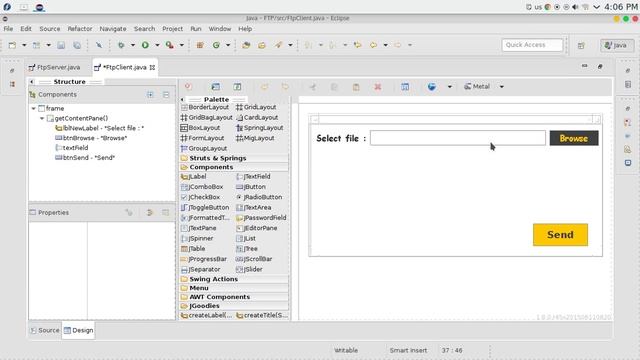
Task: Open the File menu
Action: tap(8, 29)
